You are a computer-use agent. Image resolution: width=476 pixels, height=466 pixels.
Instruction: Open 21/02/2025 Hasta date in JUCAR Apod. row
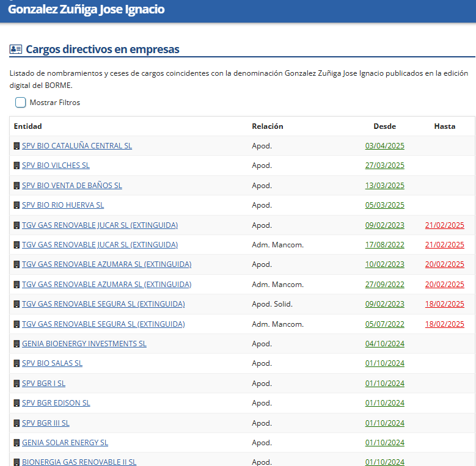(444, 225)
